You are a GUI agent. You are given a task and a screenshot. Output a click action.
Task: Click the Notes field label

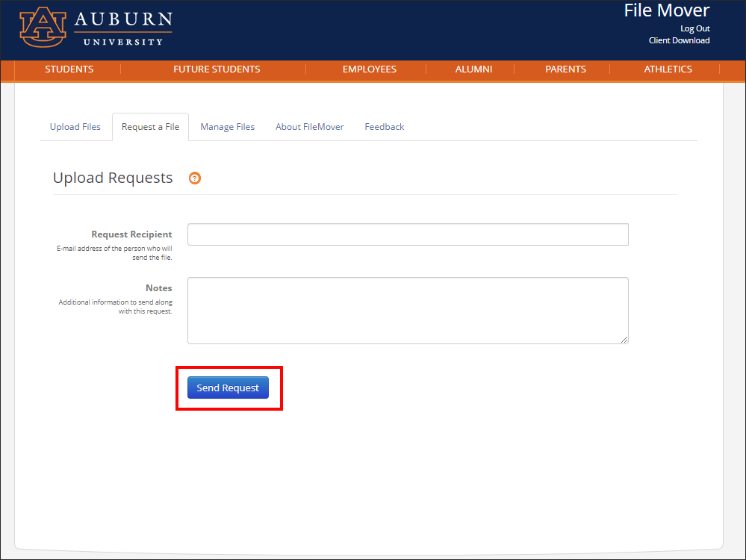pyautogui.click(x=159, y=288)
